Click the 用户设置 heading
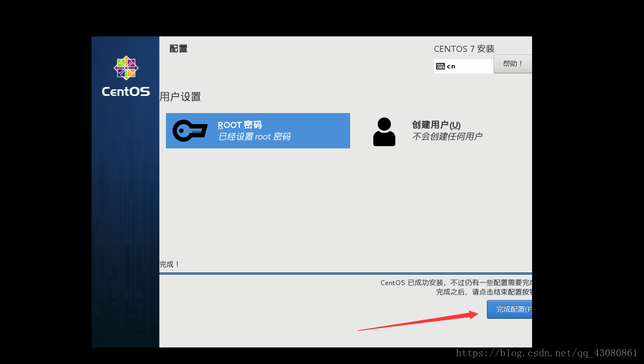The image size is (644, 364). pos(180,97)
